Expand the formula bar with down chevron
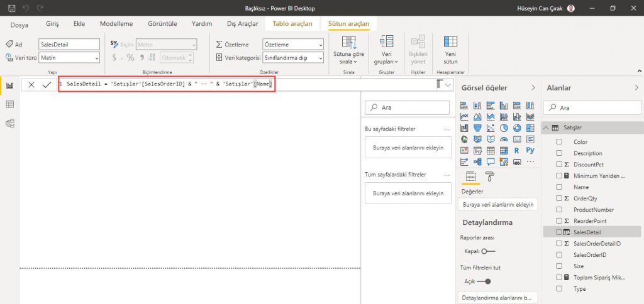Screen dimensions: 644x304 click(447, 85)
